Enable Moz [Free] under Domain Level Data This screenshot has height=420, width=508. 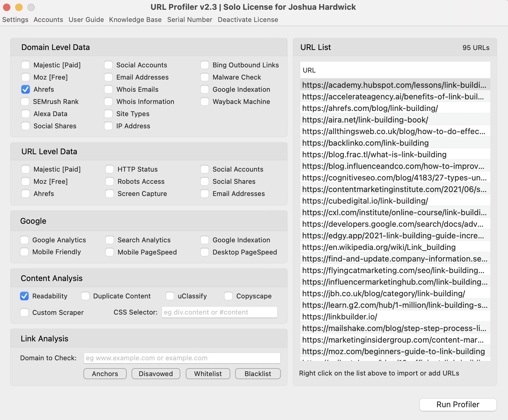click(25, 77)
